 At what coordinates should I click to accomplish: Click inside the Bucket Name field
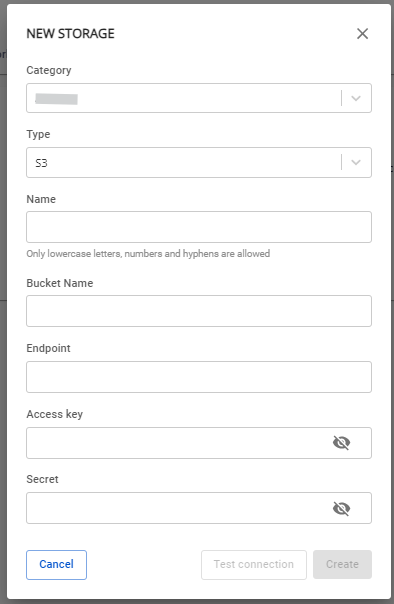pyautogui.click(x=199, y=311)
